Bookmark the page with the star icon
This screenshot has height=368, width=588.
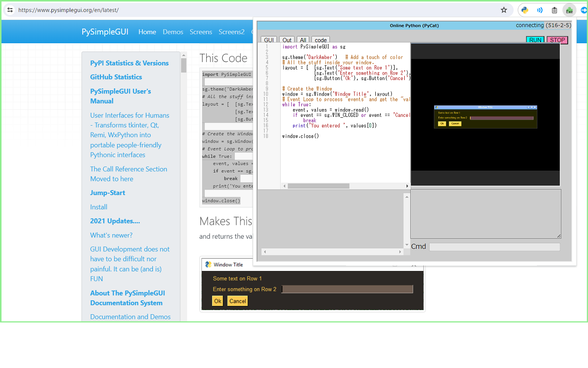tap(504, 10)
